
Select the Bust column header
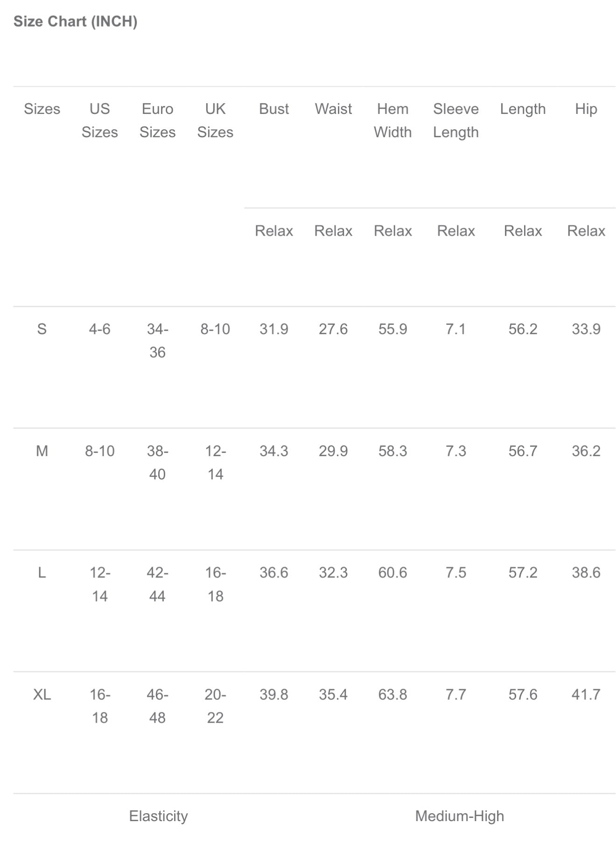pos(274,109)
